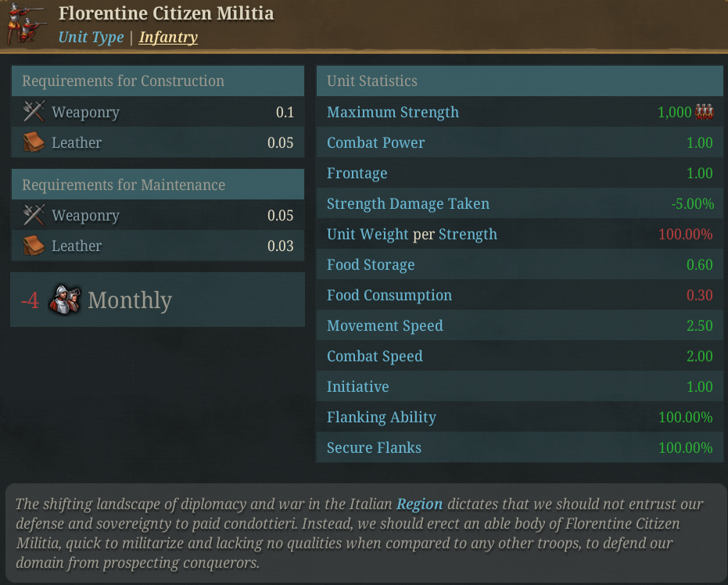
Task: Select the Food Storage statistic label
Action: point(371,264)
